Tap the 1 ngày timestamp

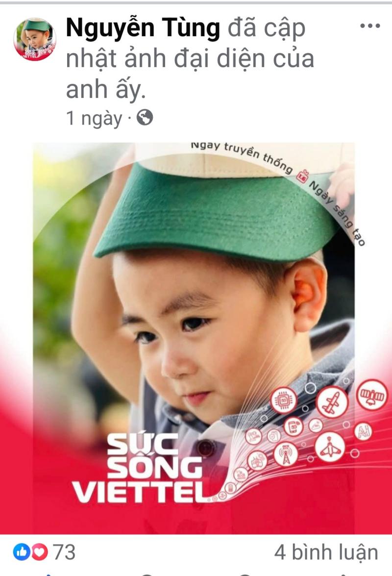point(94,118)
